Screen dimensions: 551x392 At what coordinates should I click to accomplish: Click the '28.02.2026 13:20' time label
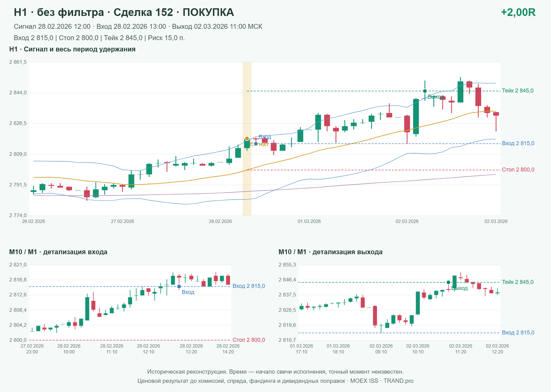[191, 349]
